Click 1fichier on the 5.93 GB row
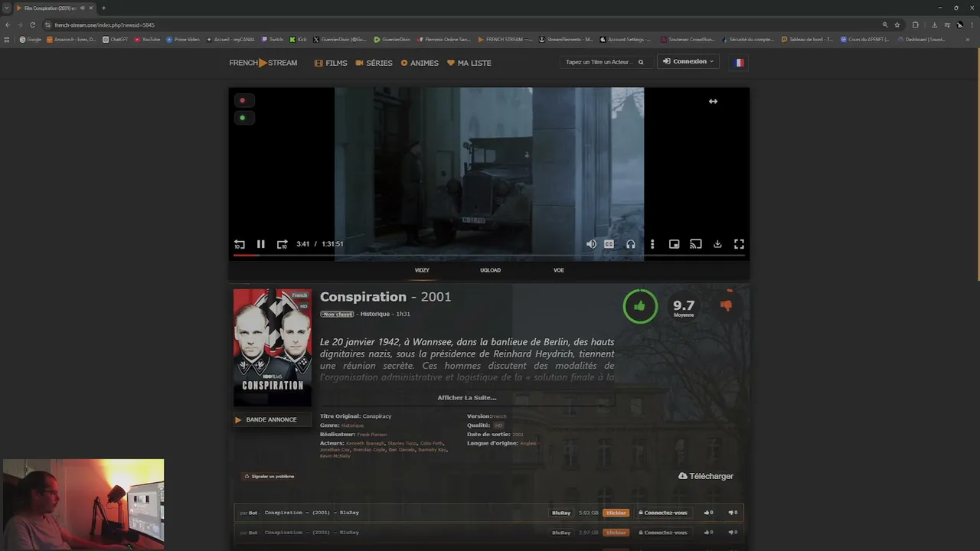The image size is (980, 551). 616,513
